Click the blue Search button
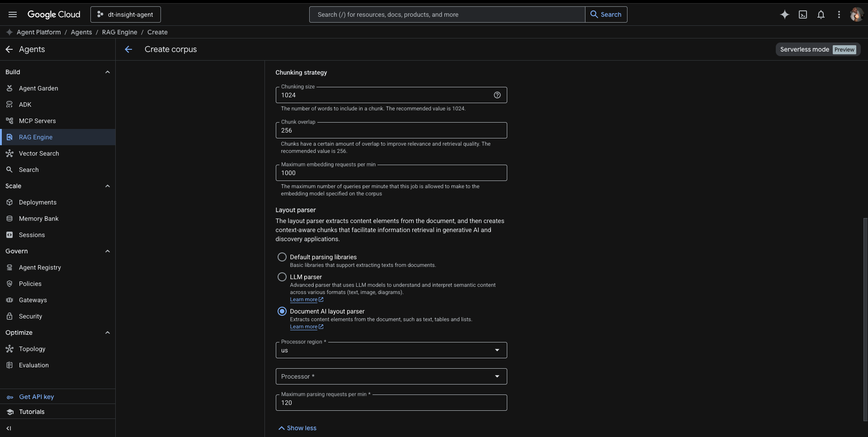 pos(606,14)
